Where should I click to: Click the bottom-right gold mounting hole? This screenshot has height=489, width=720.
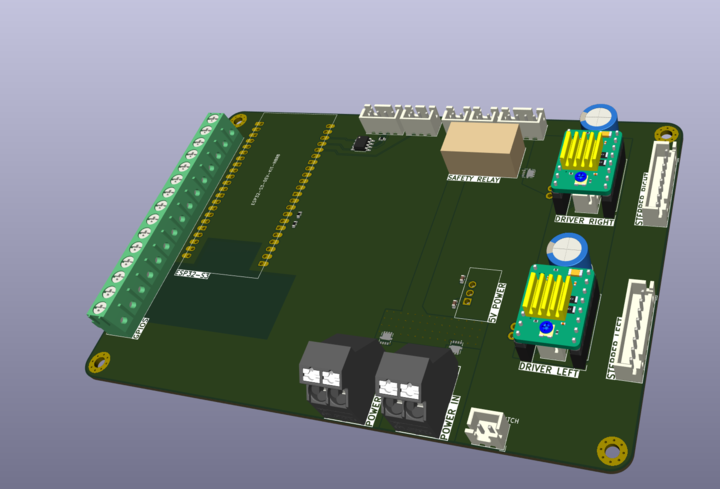(611, 451)
